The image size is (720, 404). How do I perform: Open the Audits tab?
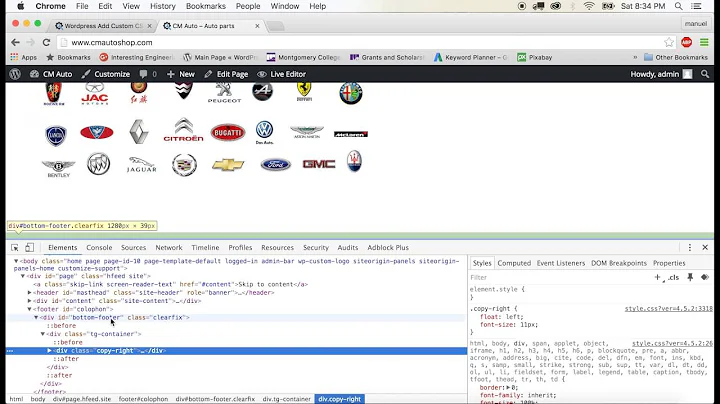pyautogui.click(x=348, y=247)
